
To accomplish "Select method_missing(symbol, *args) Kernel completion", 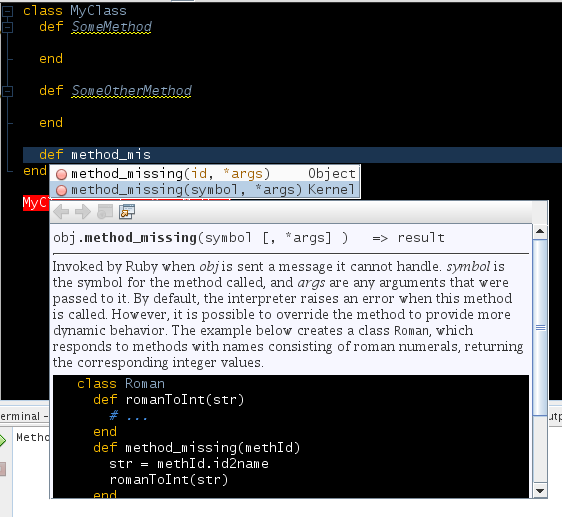I will tap(205, 190).
